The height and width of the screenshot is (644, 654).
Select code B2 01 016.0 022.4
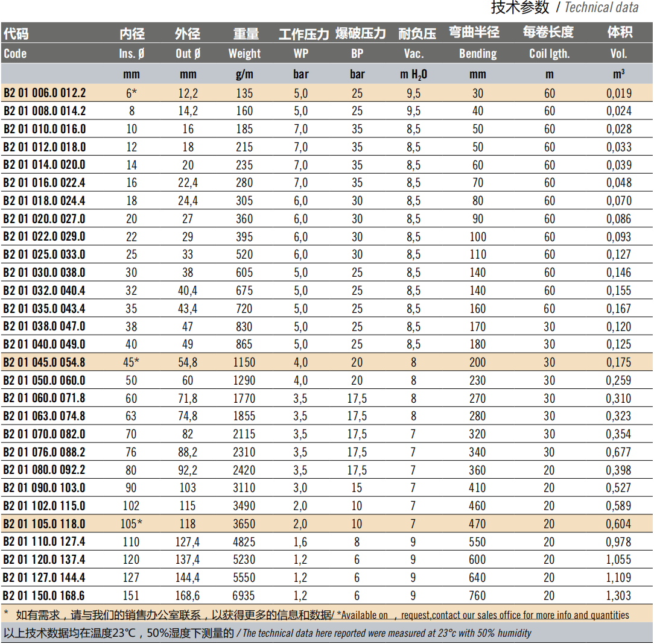tap(44, 183)
